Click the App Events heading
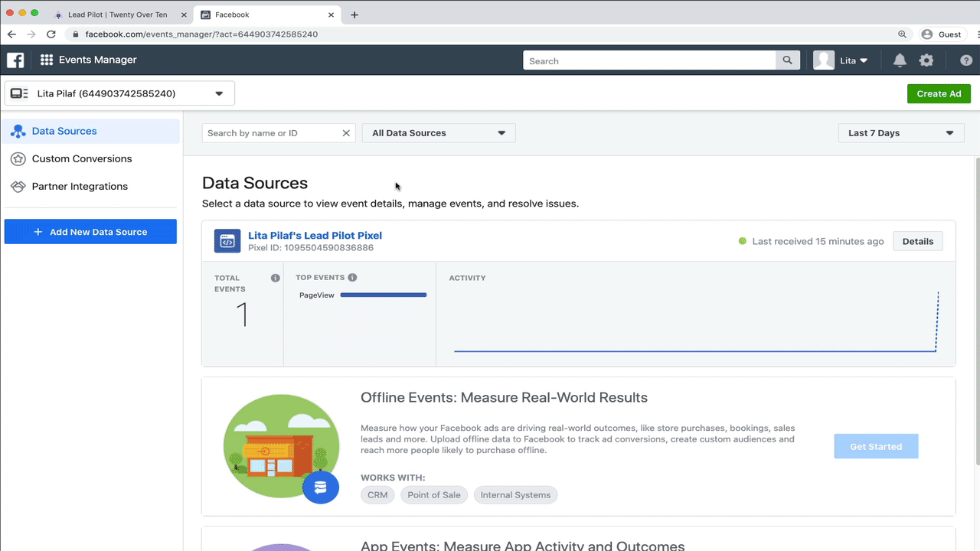This screenshot has height=551, width=980. (x=522, y=546)
